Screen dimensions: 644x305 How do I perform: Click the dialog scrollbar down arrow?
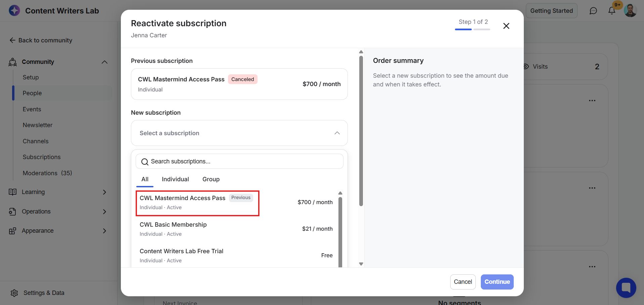[361, 264]
